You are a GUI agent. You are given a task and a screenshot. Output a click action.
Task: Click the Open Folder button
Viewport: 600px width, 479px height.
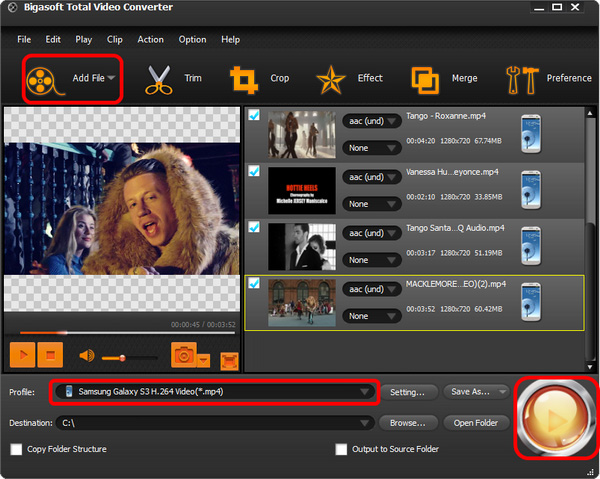point(476,423)
